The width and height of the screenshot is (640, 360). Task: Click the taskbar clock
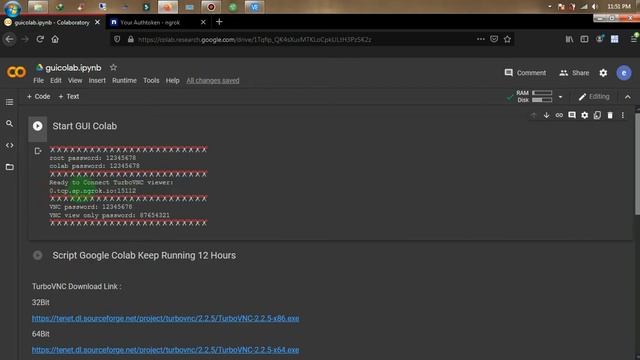(619, 7)
